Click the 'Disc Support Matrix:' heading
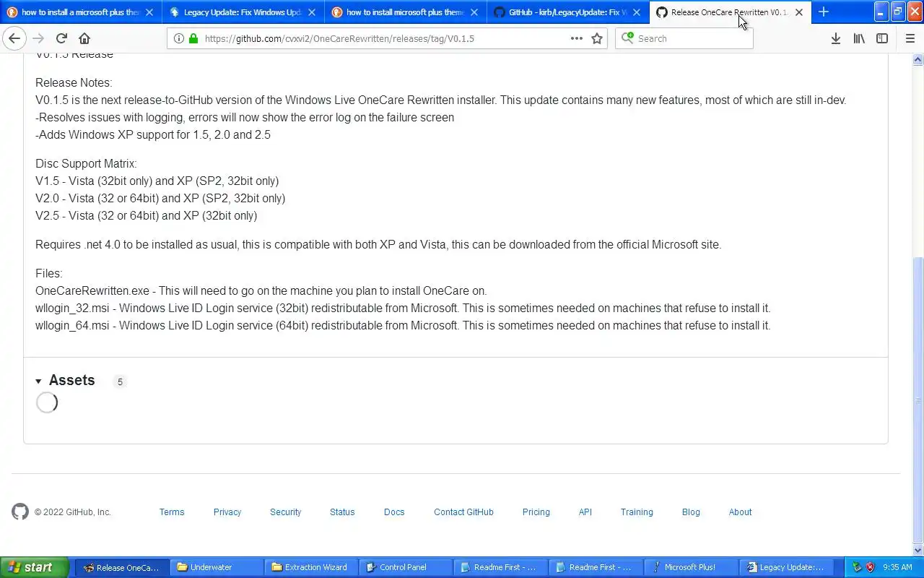 click(86, 163)
